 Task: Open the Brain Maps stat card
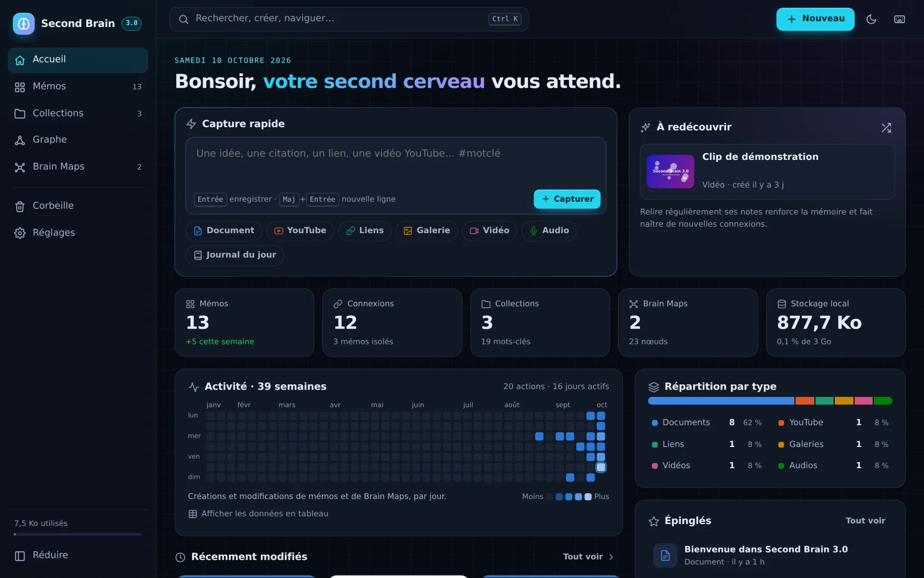tap(688, 323)
